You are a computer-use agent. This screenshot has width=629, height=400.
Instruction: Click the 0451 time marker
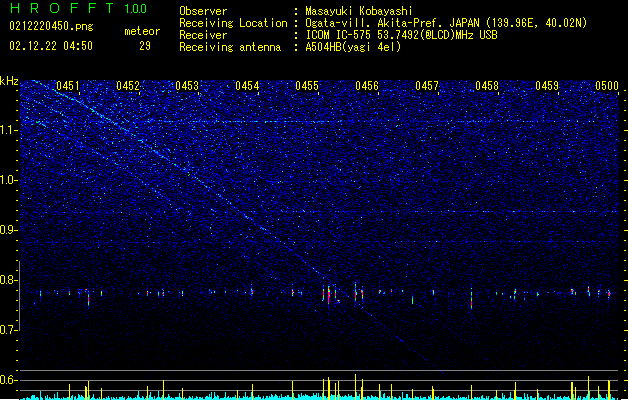coord(67,86)
